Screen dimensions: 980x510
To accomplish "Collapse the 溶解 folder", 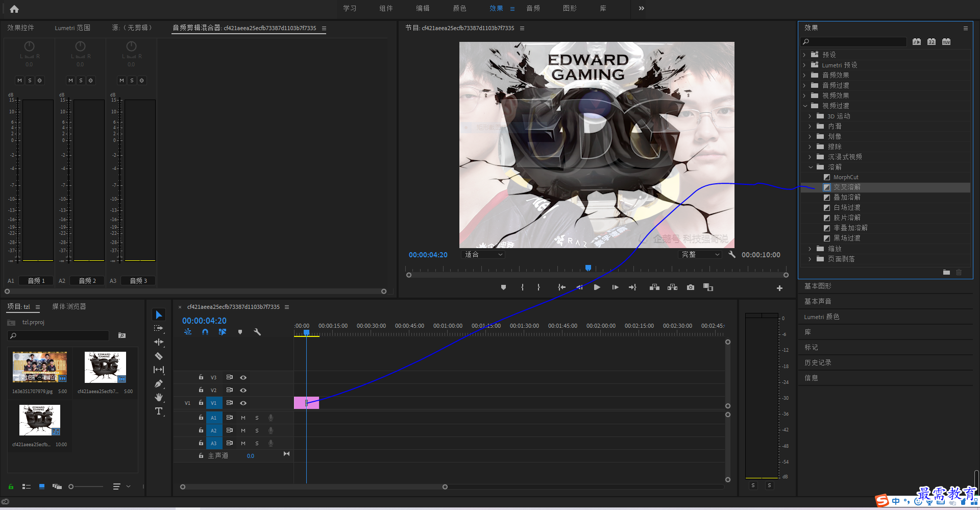I will pos(811,167).
